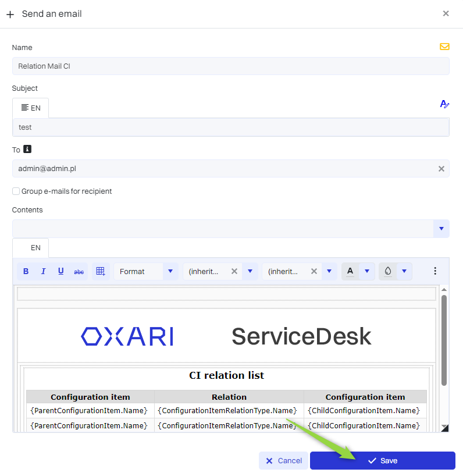The width and height of the screenshot is (463, 476).
Task: Click the Save button
Action: (382, 460)
